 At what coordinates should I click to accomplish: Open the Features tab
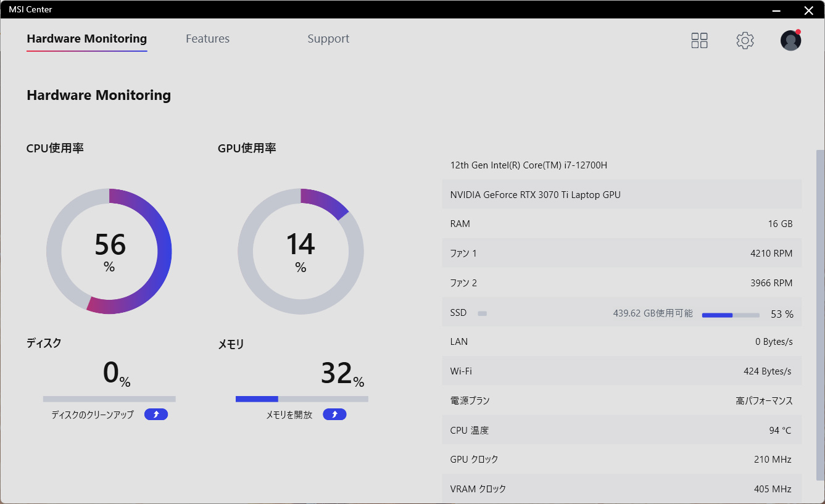click(207, 39)
